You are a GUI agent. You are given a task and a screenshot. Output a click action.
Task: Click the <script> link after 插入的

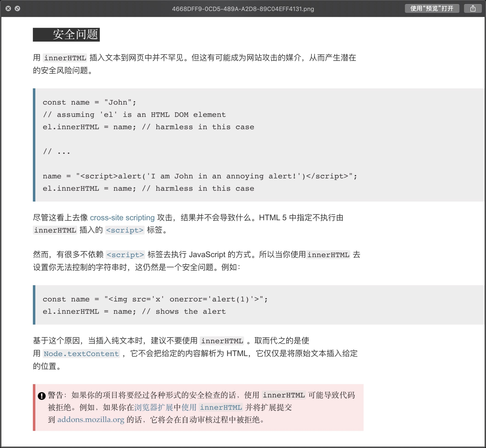point(125,230)
